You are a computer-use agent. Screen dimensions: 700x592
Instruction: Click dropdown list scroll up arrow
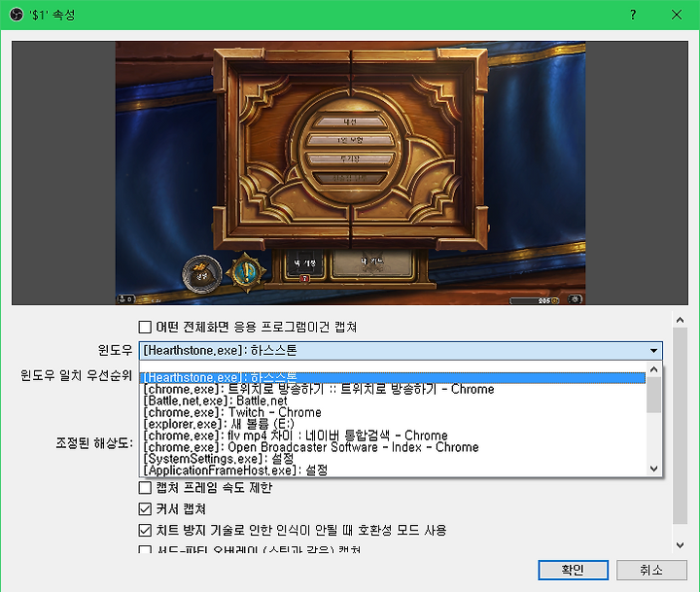click(654, 369)
